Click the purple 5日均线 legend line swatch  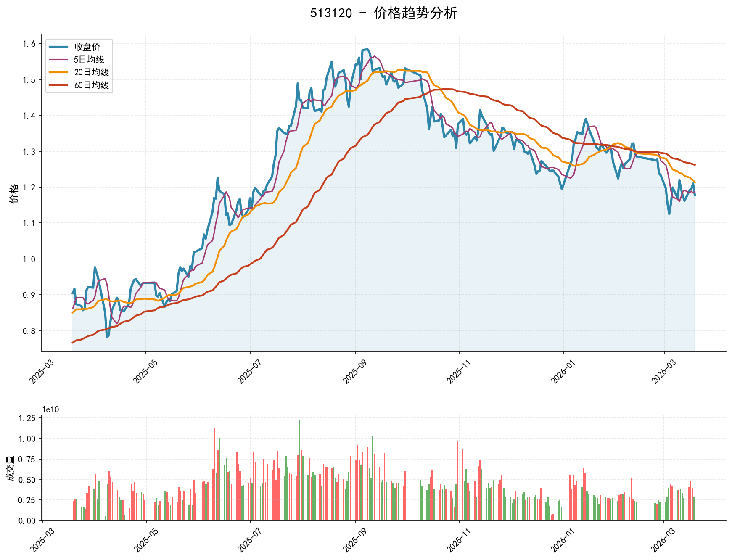click(x=58, y=60)
